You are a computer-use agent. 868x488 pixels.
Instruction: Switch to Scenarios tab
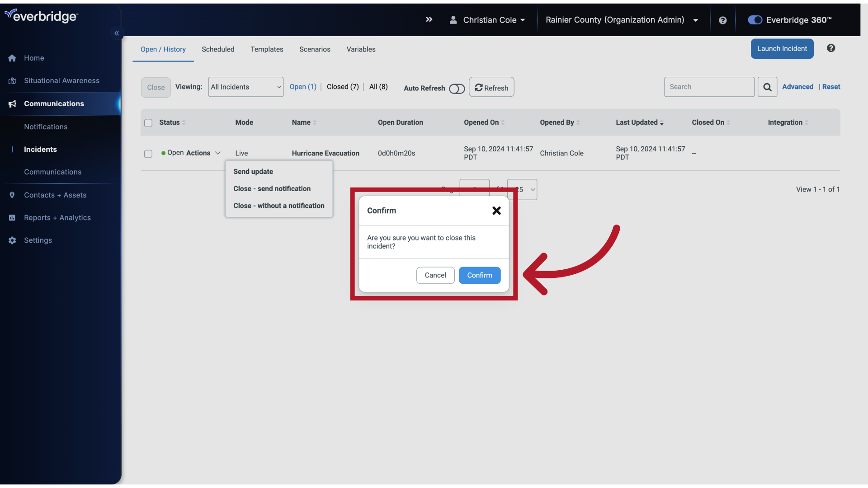(x=315, y=49)
